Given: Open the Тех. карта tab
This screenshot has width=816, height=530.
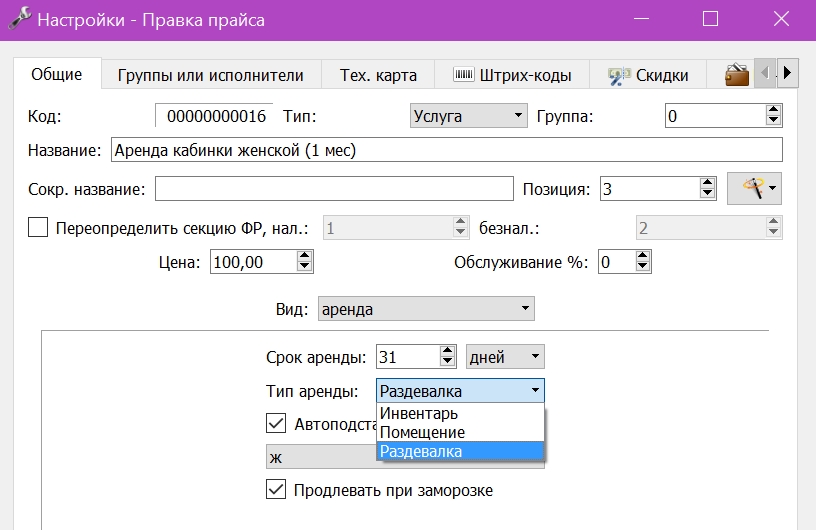Looking at the screenshot, I should tap(378, 75).
